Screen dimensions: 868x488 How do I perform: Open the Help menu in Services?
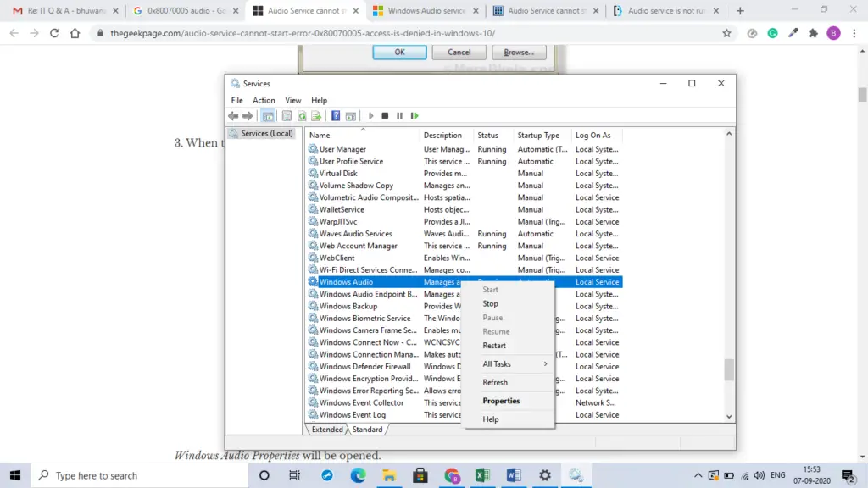(x=319, y=100)
